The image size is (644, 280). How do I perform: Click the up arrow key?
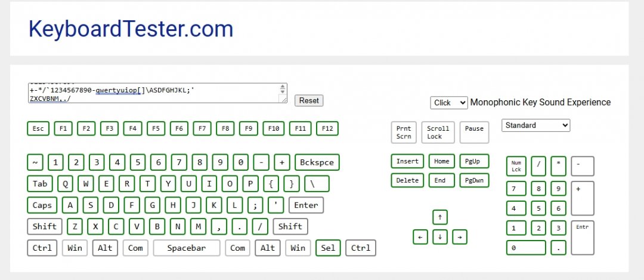coord(439,217)
